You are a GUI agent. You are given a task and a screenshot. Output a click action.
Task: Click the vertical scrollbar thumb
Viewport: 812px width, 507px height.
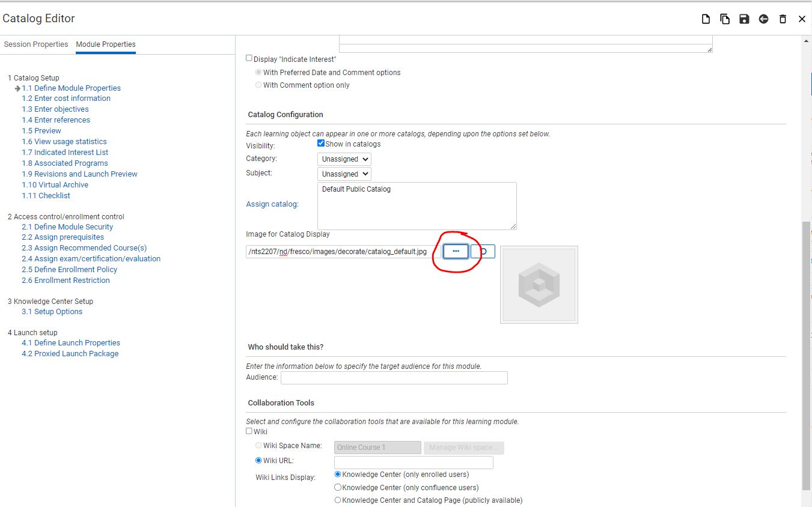click(x=807, y=354)
